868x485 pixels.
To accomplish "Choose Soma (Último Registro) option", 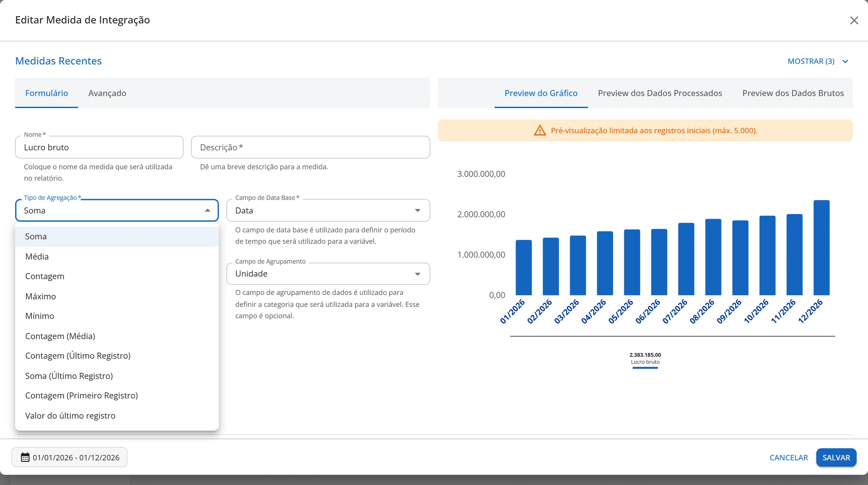I will pos(117,376).
